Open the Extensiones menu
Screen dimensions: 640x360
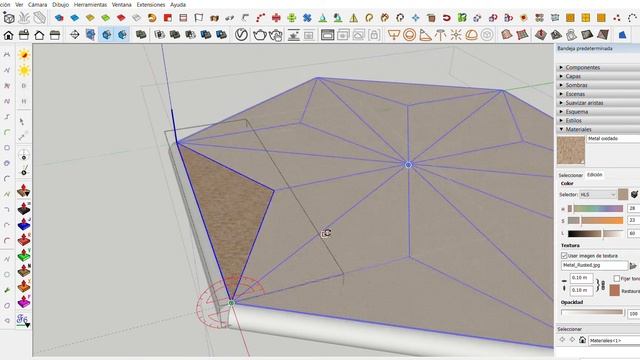click(x=151, y=4)
